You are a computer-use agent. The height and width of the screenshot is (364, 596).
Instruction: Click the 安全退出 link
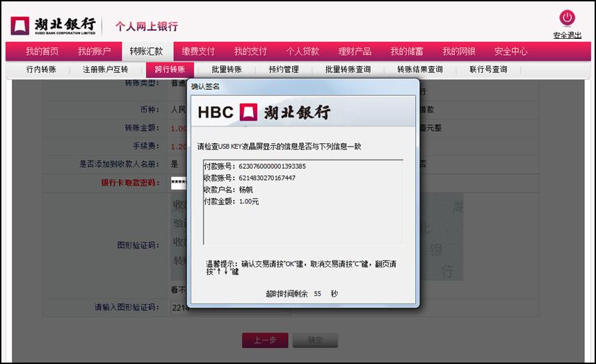[x=567, y=35]
